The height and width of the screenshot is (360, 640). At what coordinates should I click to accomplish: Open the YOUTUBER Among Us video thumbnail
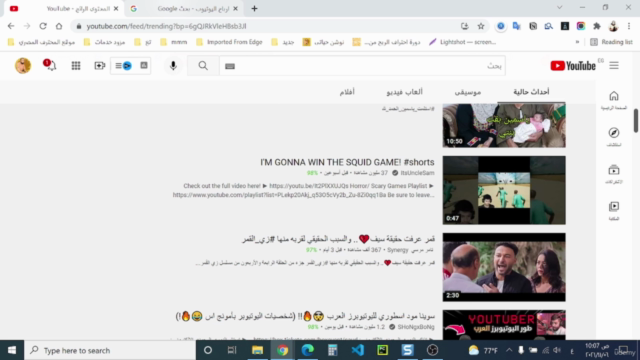tap(504, 324)
